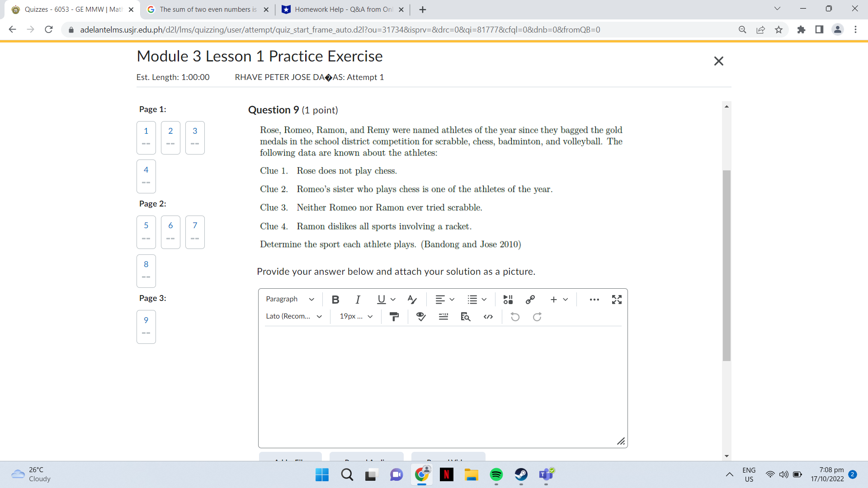Viewport: 868px width, 488px height.
Task: Open the Paragraph style dropdown
Action: coord(289,299)
